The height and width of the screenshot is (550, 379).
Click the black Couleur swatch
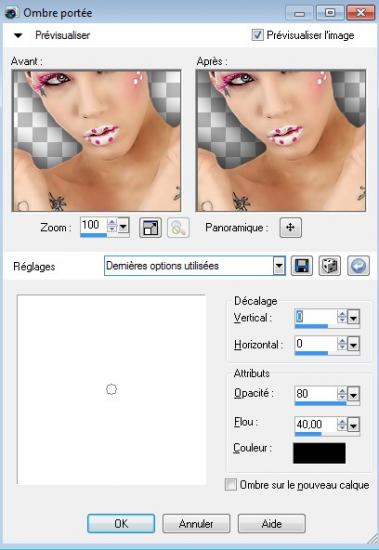319,453
